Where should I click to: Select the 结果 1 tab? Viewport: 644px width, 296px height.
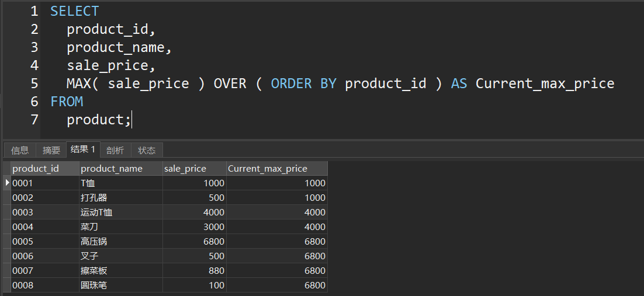click(x=83, y=149)
